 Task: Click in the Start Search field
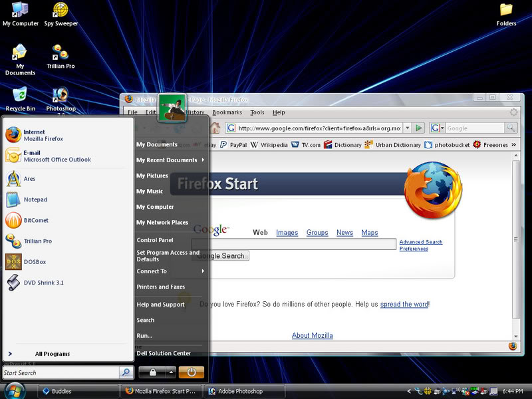pos(60,373)
